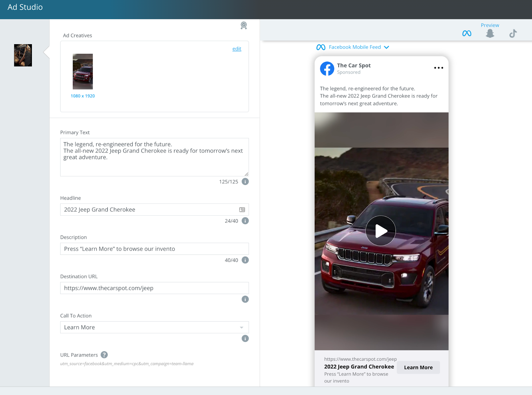Click the Headline input field
The image size is (532, 395).
(x=154, y=210)
